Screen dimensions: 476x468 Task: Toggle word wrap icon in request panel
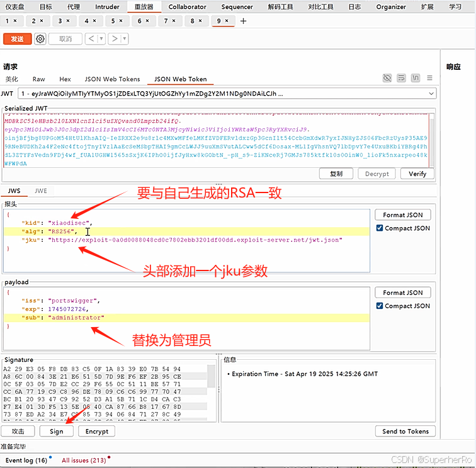click(401, 78)
